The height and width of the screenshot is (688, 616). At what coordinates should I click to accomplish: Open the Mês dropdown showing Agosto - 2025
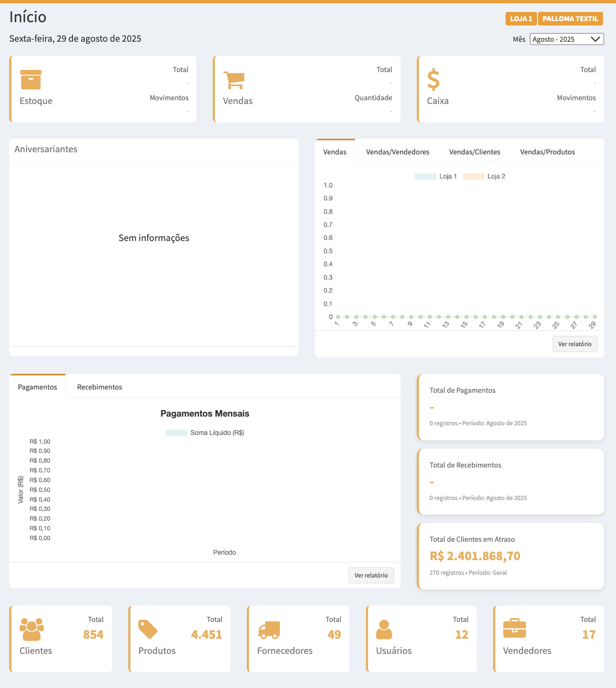566,39
